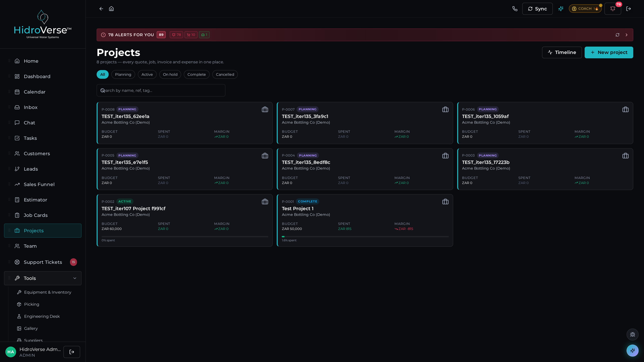Log out with the button beside HidroVerse Admin
Viewport: 644px width, 362px height.
72,352
